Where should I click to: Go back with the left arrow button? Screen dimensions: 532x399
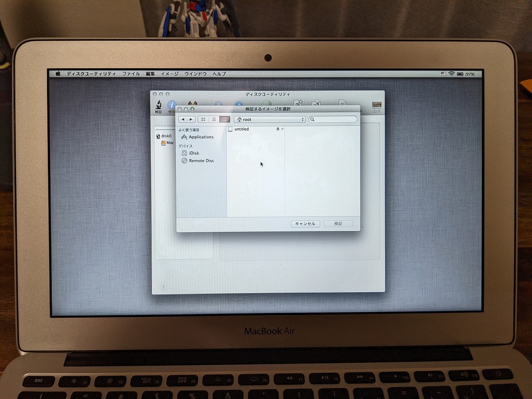pyautogui.click(x=183, y=119)
